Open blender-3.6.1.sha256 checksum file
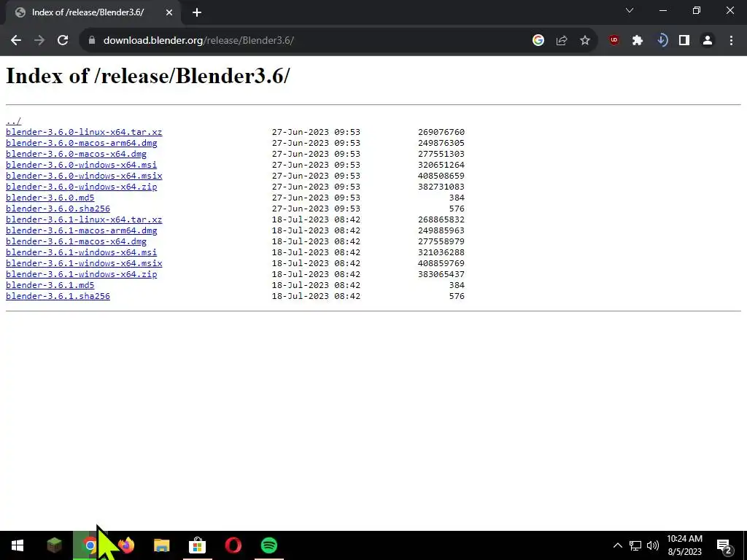The image size is (747, 560). (58, 296)
